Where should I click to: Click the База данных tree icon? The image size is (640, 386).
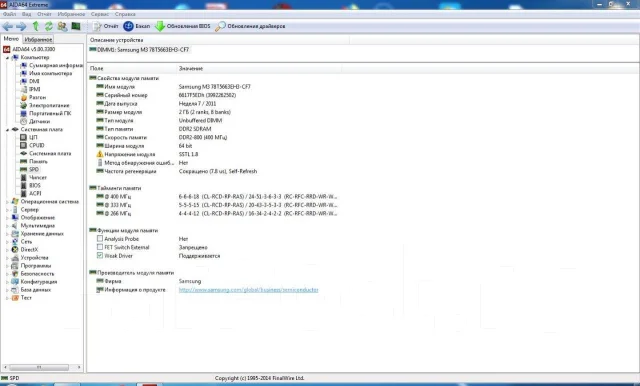pyautogui.click(x=15, y=290)
